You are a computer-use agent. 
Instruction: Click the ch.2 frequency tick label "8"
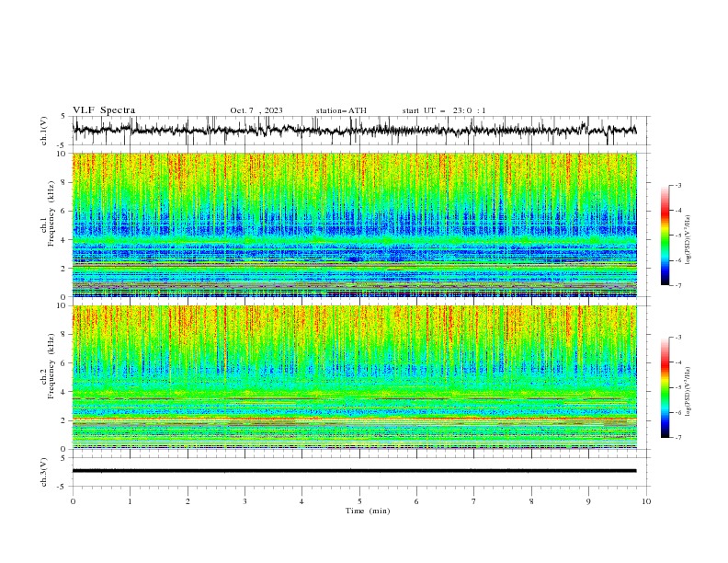pyautogui.click(x=65, y=335)
